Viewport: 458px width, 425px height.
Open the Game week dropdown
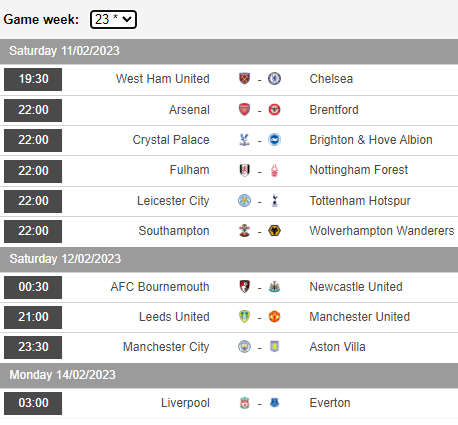click(113, 19)
